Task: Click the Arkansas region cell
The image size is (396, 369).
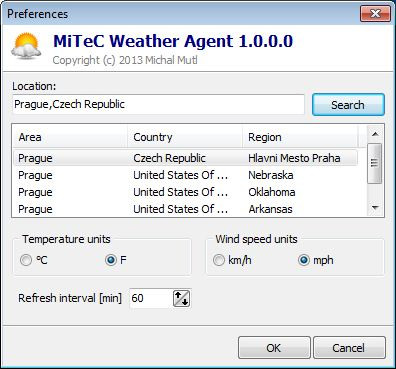Action: (x=270, y=209)
